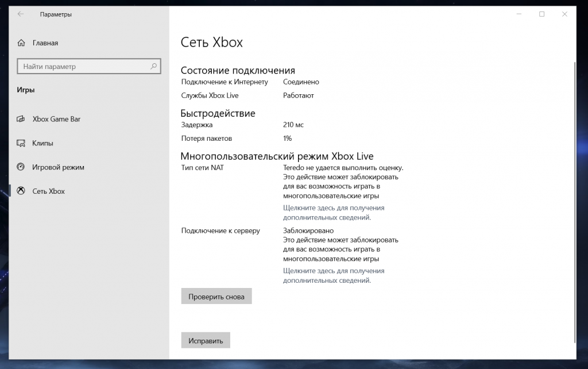
Task: Click the Клипы capture icon
Action: [21, 143]
